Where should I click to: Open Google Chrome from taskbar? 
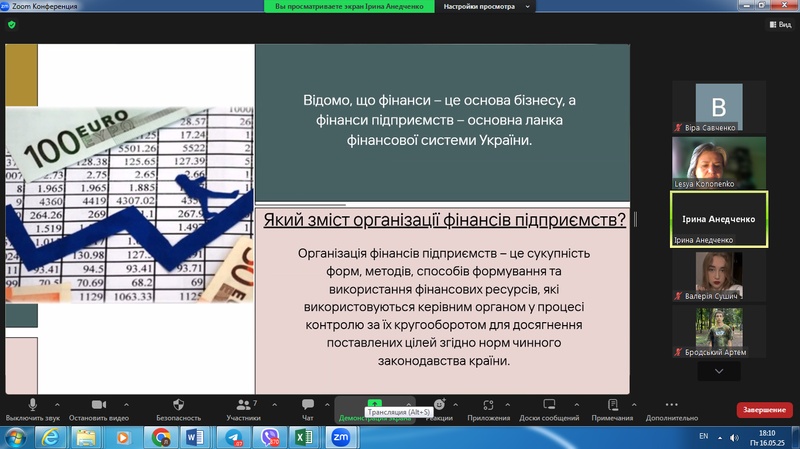(161, 438)
